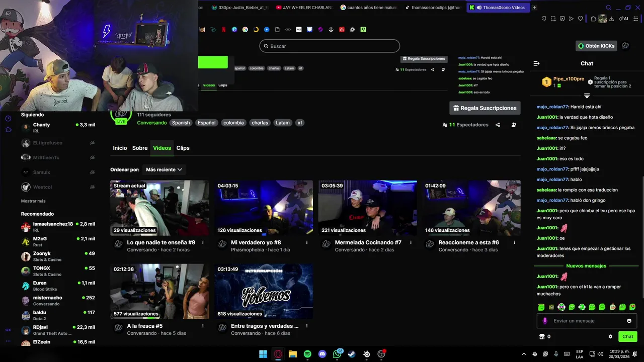This screenshot has width=644, height=362.
Task: Open options menu for Entre tragos y verdades
Action: [x=307, y=326]
